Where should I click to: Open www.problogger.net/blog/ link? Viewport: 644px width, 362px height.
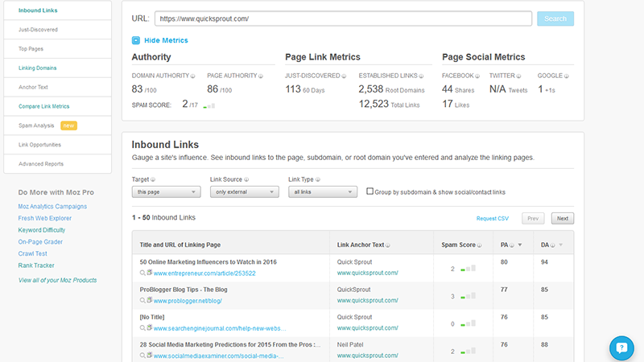tap(188, 301)
